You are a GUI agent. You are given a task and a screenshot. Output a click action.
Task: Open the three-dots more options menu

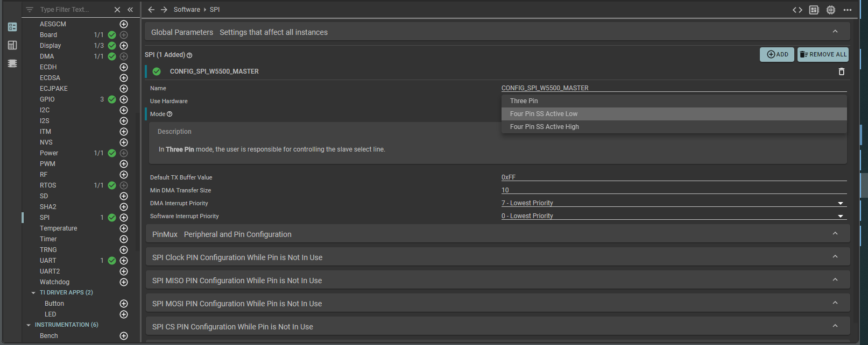tap(848, 10)
